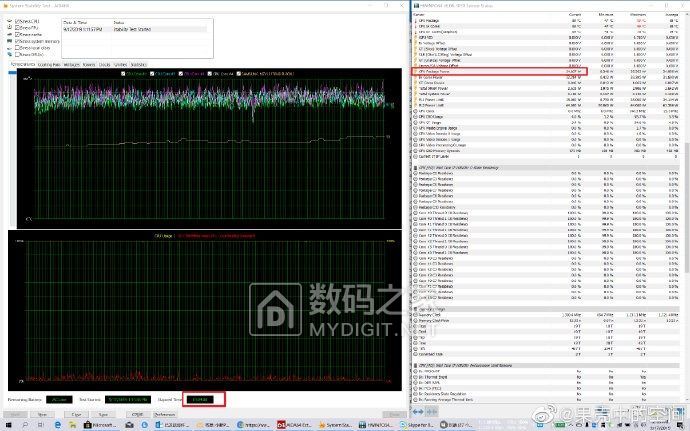Click the System Stability Test title bar icon
Image resolution: width=690 pixels, height=431 pixels.
(x=8, y=4)
